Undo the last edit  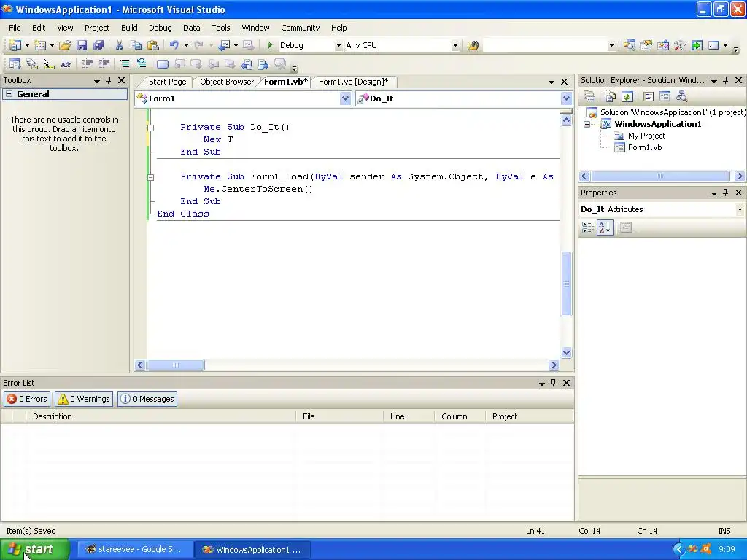[x=174, y=45]
